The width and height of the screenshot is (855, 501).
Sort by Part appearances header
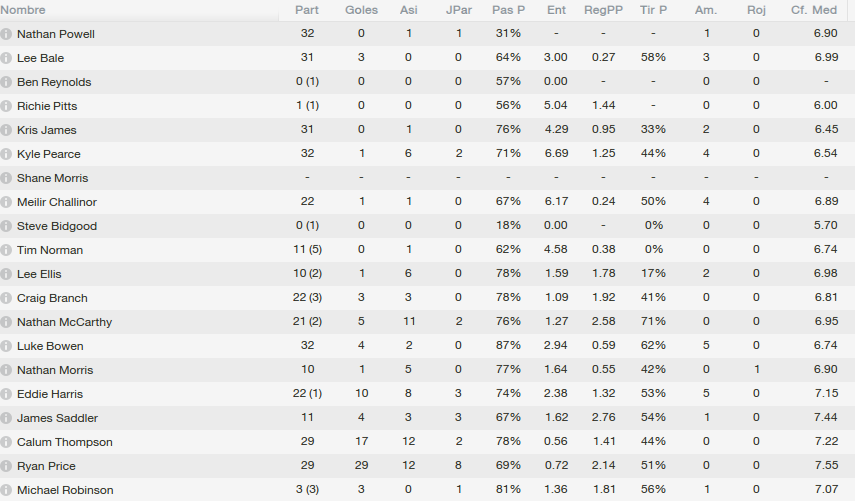pos(307,10)
